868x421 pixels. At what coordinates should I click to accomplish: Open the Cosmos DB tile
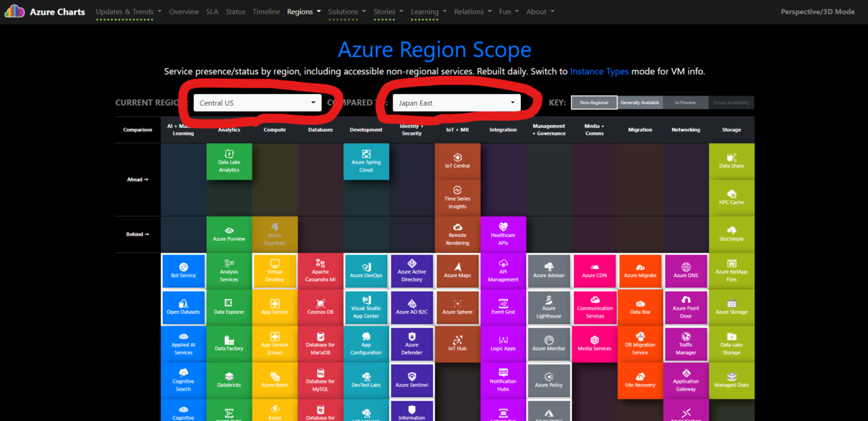[320, 307]
